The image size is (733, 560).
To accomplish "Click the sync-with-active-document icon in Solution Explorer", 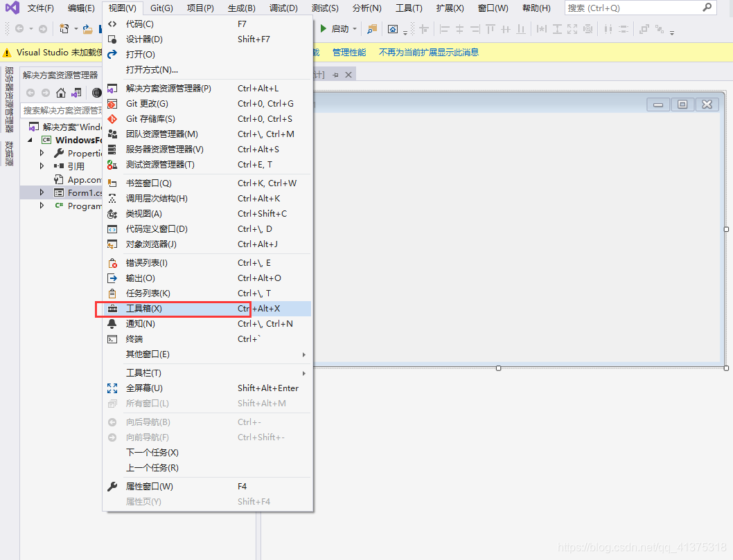I will pos(76,93).
